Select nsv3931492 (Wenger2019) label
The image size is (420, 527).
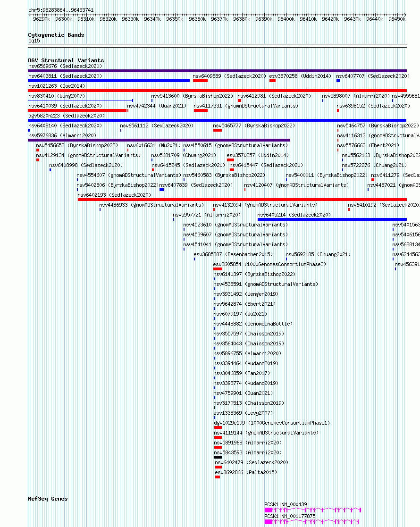tap(246, 294)
